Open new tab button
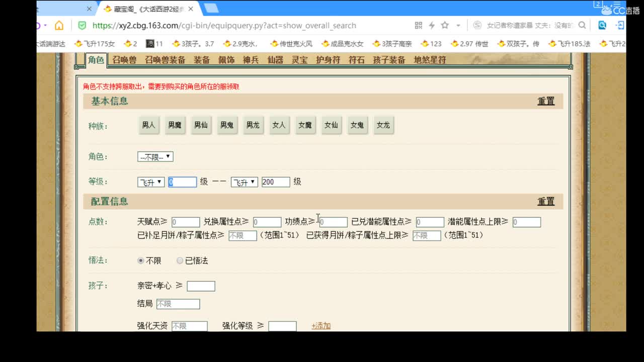The width and height of the screenshot is (644, 362). (x=211, y=8)
